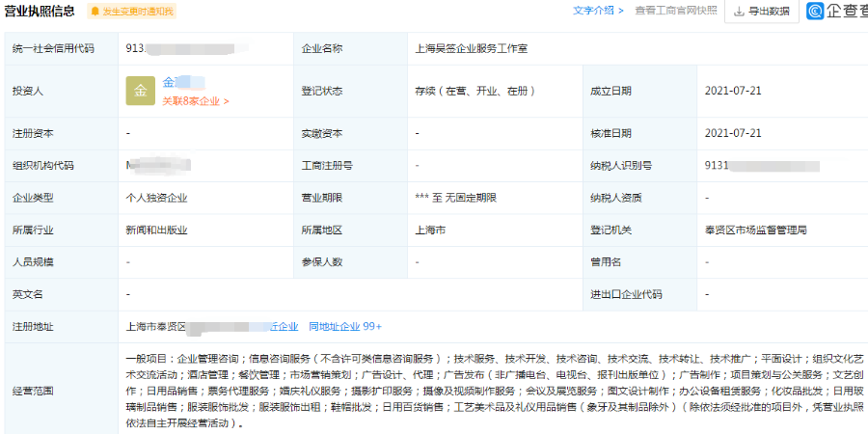Click 经营范围 label cell
The image size is (868, 434).
pos(62,391)
